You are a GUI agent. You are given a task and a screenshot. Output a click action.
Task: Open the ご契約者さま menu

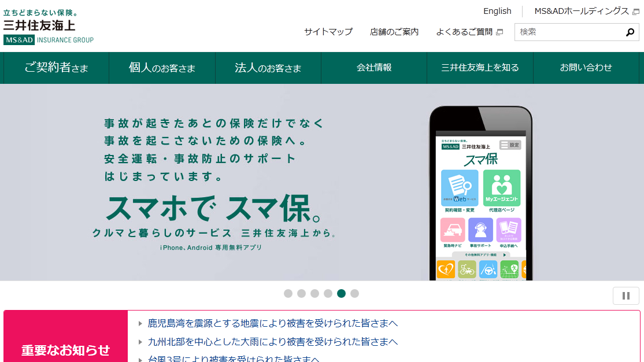click(x=56, y=68)
